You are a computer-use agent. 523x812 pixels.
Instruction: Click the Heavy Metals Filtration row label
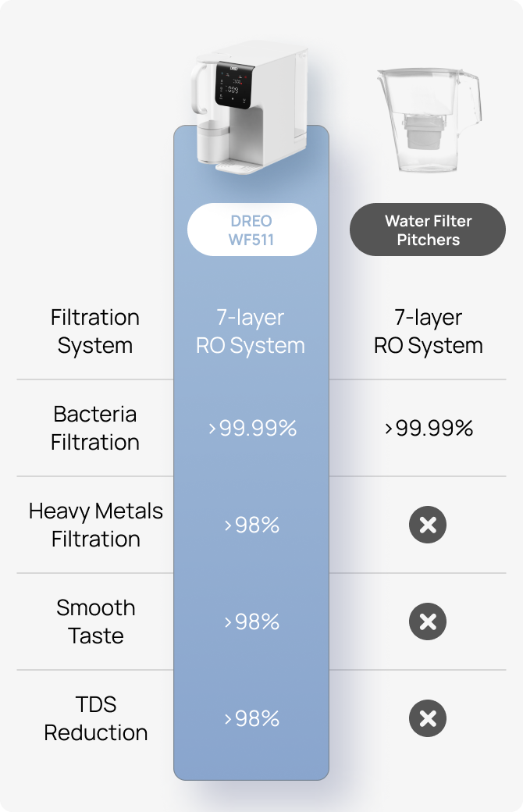[96, 525]
